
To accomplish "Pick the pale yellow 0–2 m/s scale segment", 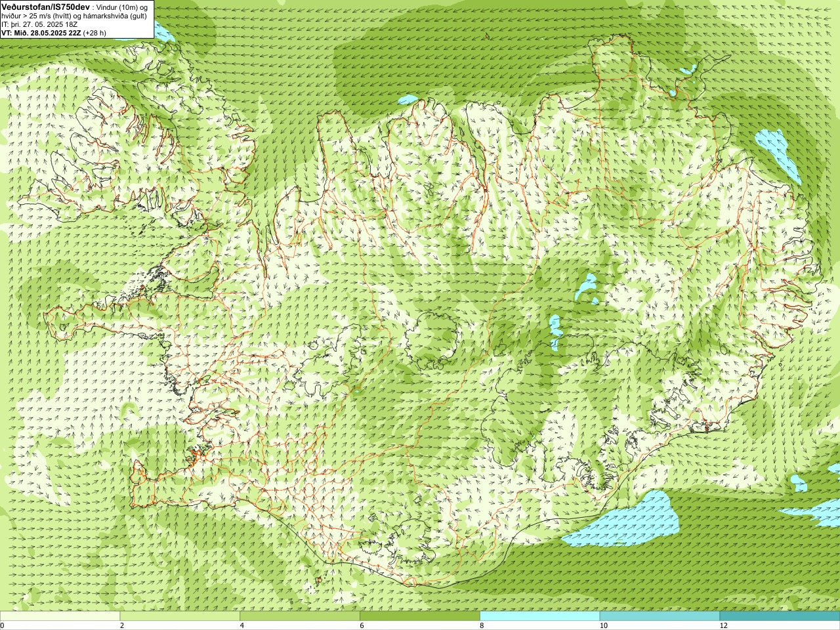I will (60, 616).
